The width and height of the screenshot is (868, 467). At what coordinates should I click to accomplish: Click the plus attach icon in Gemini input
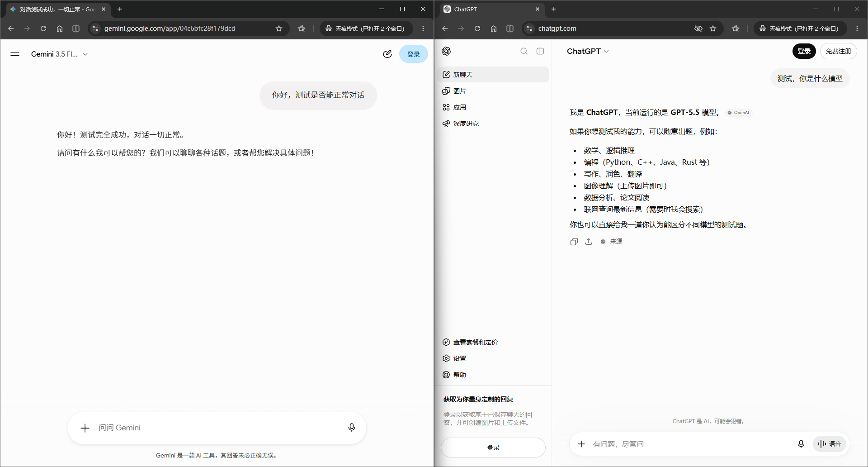(x=85, y=428)
